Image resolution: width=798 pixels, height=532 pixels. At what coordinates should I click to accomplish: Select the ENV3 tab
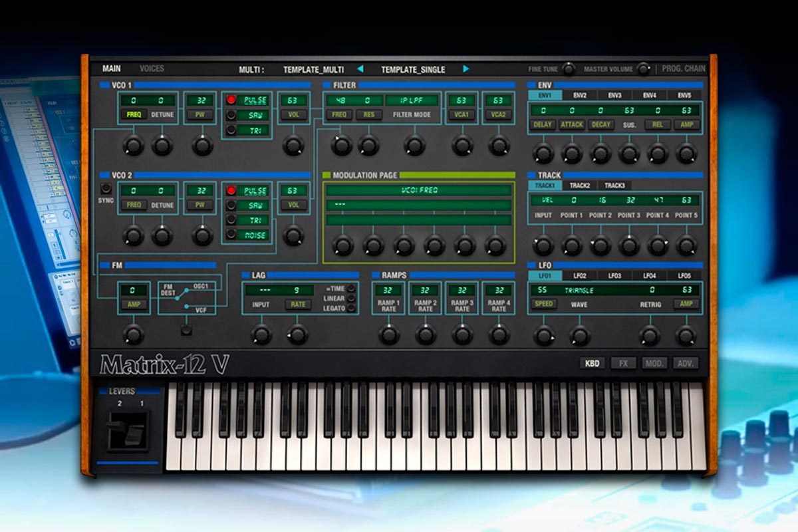[614, 95]
